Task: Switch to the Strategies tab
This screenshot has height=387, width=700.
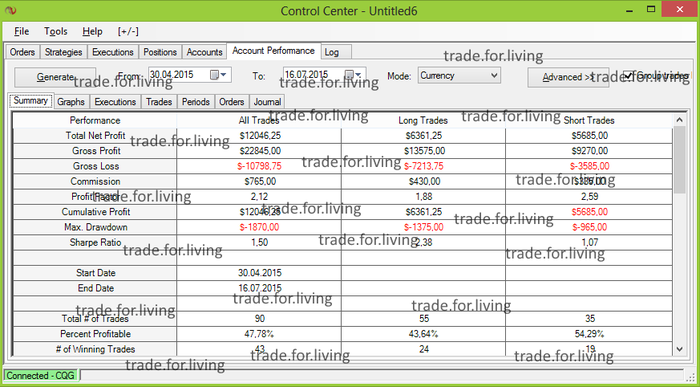Action: click(x=63, y=52)
